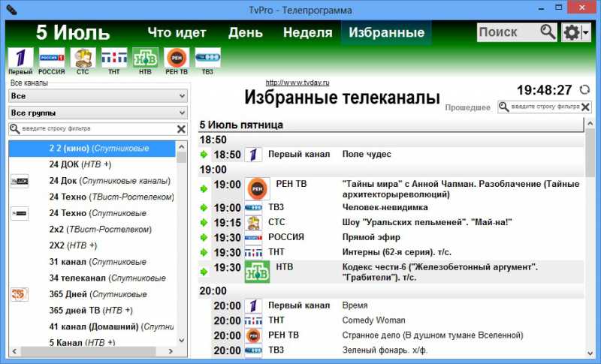Click the Прошедшее link
The height and width of the screenshot is (364, 601).
tap(467, 107)
